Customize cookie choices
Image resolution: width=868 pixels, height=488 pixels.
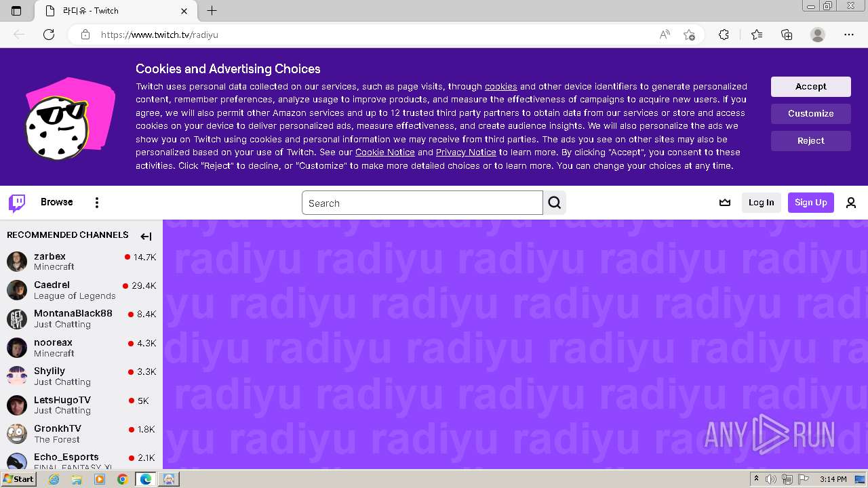click(x=811, y=114)
